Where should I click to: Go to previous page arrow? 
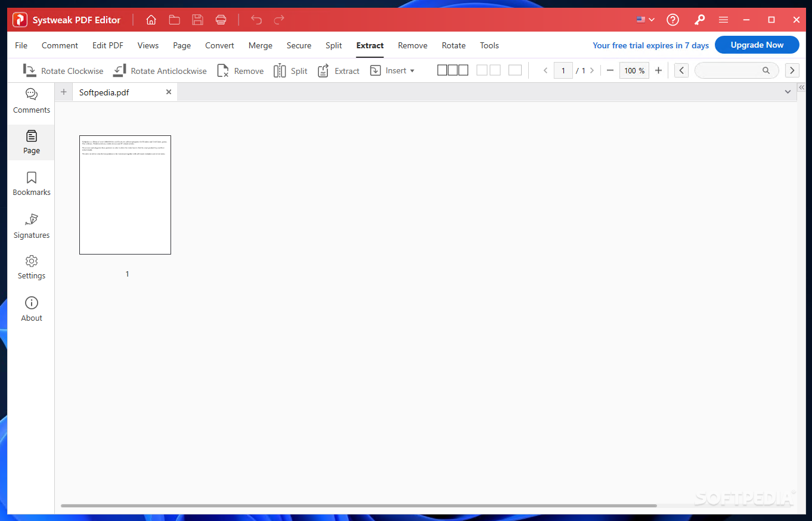click(x=546, y=70)
